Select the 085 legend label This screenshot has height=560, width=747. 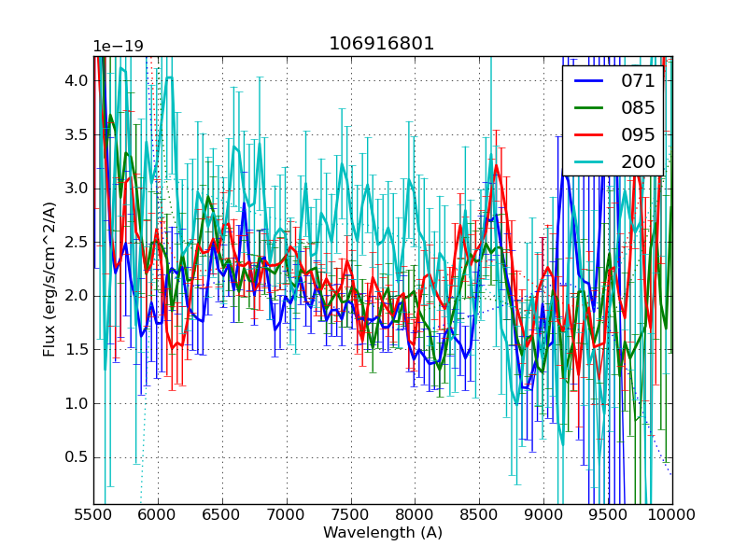click(x=638, y=108)
